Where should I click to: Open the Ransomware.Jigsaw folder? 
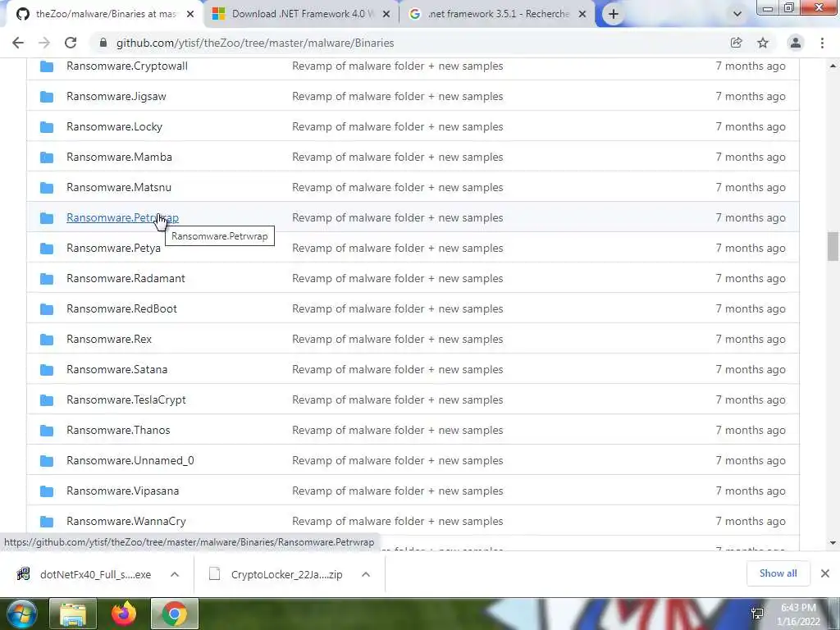(x=116, y=97)
